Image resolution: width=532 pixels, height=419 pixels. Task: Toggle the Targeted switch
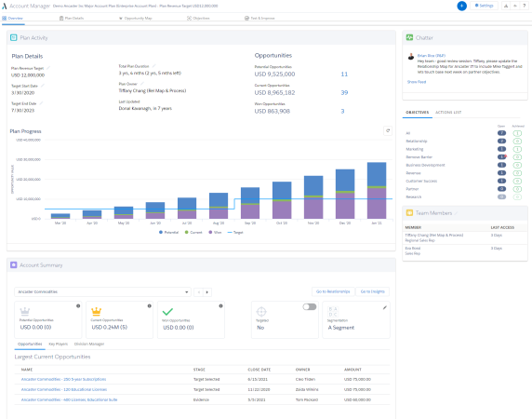tap(310, 307)
